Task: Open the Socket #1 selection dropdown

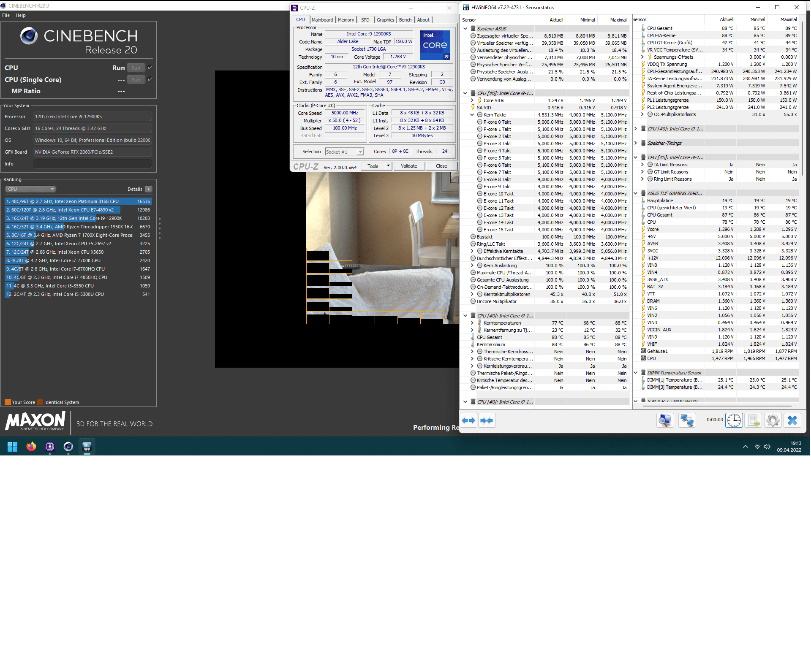Action: click(x=344, y=152)
